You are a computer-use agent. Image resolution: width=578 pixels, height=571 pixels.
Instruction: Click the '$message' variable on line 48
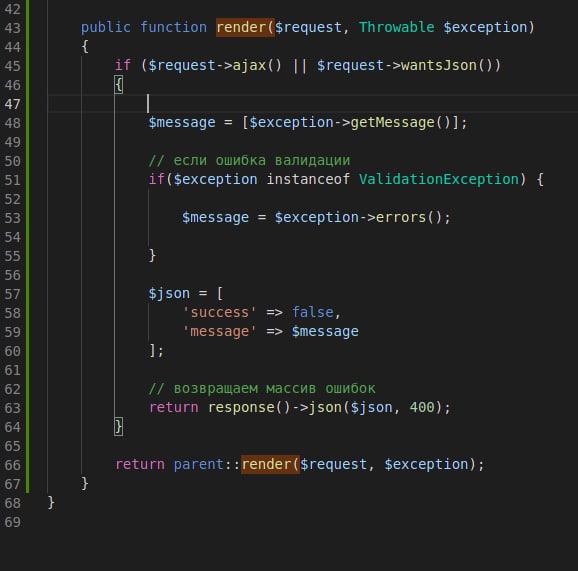click(182, 122)
